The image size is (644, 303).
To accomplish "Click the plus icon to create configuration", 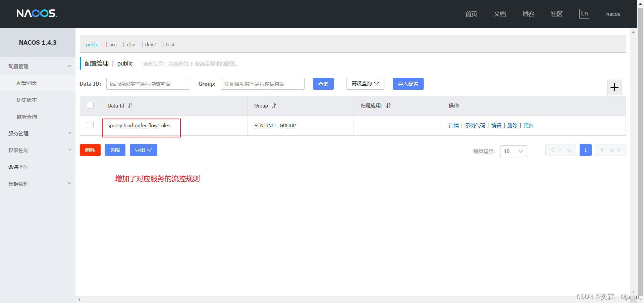I will pyautogui.click(x=614, y=87).
